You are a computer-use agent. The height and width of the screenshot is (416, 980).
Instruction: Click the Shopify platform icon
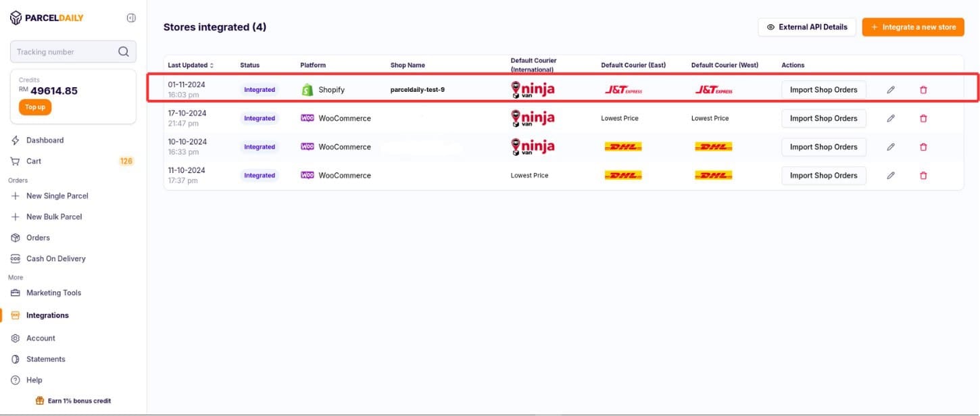[x=308, y=90]
